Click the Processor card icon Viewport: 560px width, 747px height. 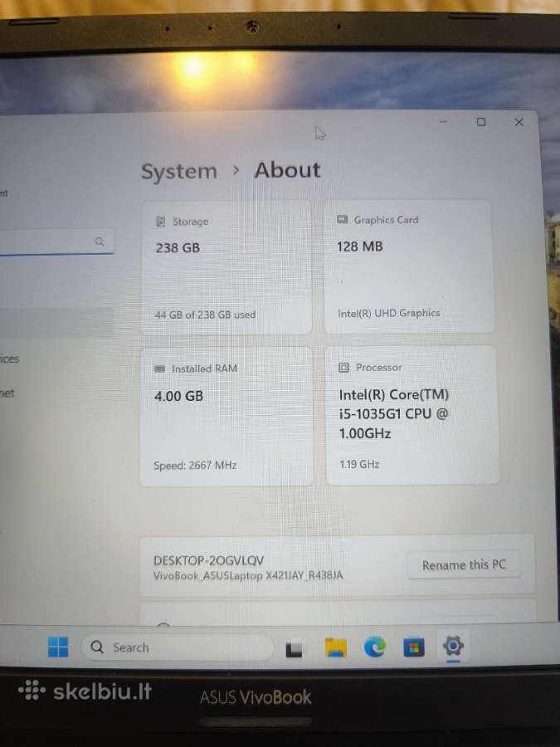(x=343, y=368)
